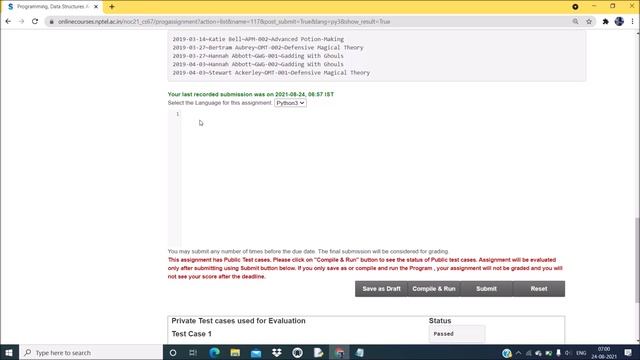Open the circular-logo app on taskbar
Image resolution: width=640 pixels, height=360 pixels.
298,353
